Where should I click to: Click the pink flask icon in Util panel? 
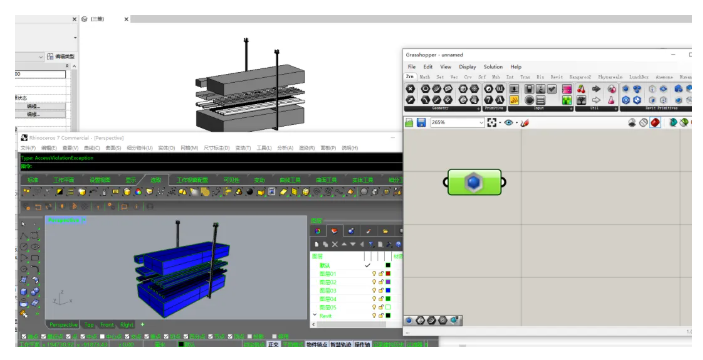(x=612, y=100)
